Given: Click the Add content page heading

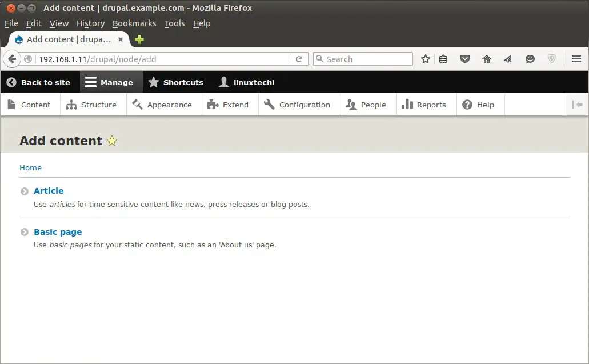Looking at the screenshot, I should coord(61,141).
